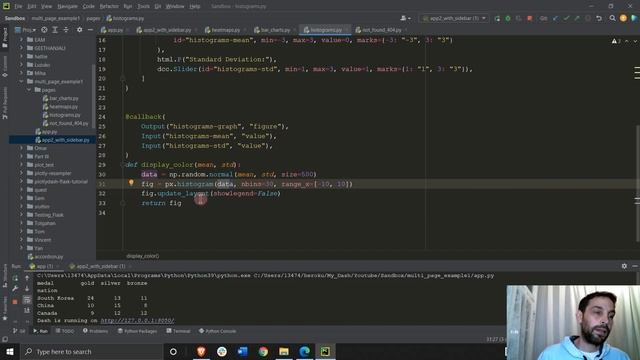Viewport: 640px width, 360px height.
Task: Stop the running process from top toolbar
Action: pyautogui.click(x=529, y=18)
